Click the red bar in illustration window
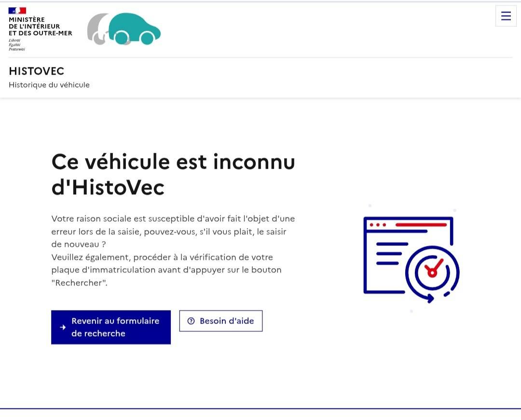 [x=421, y=225]
